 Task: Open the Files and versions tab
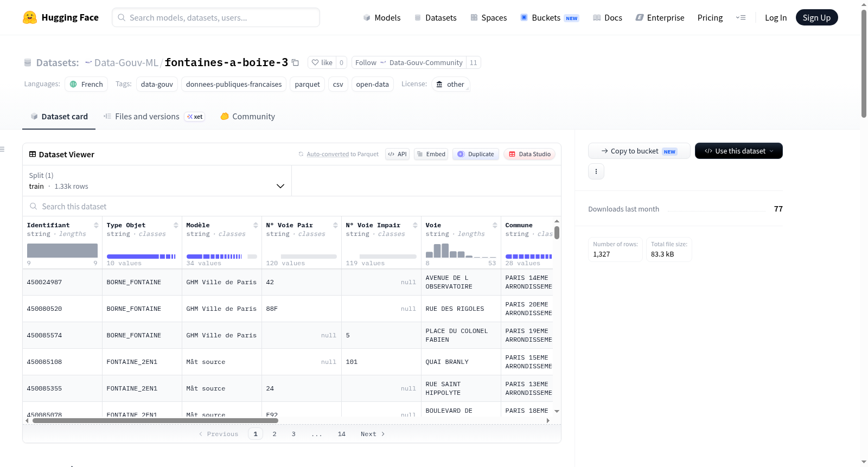[154, 117]
